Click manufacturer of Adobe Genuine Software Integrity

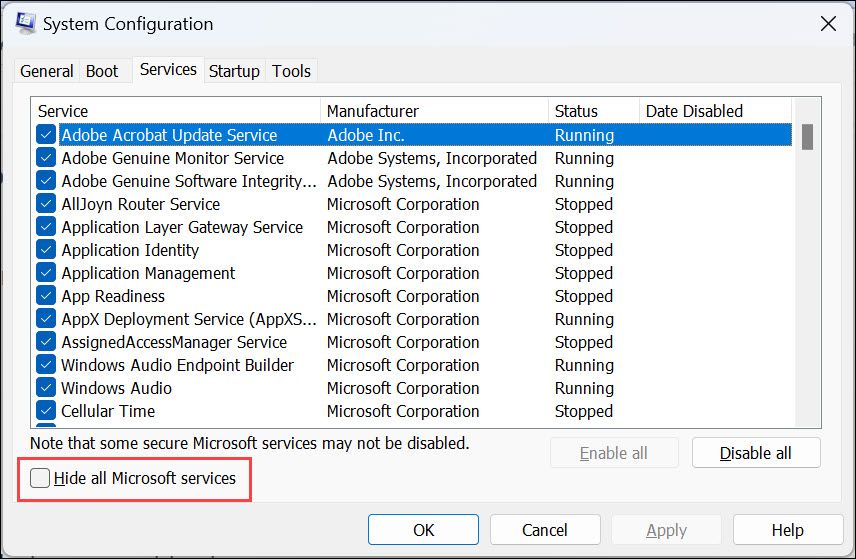[x=432, y=181]
